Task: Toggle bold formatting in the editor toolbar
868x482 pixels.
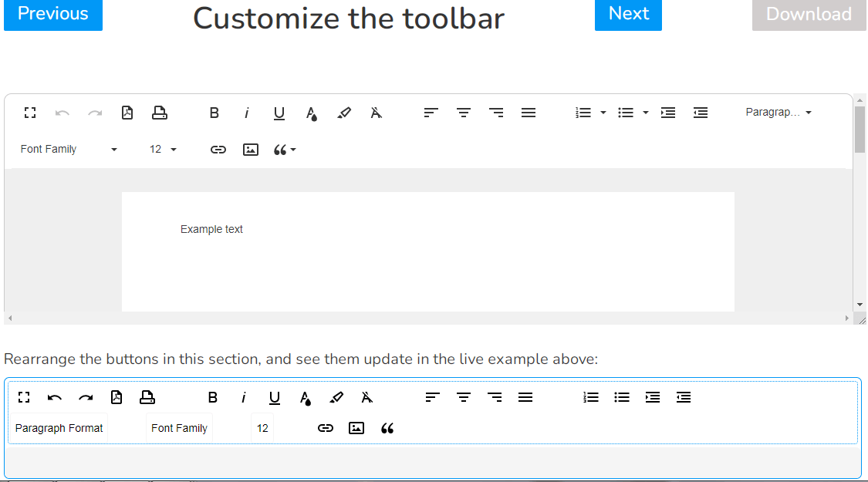Action: click(214, 113)
